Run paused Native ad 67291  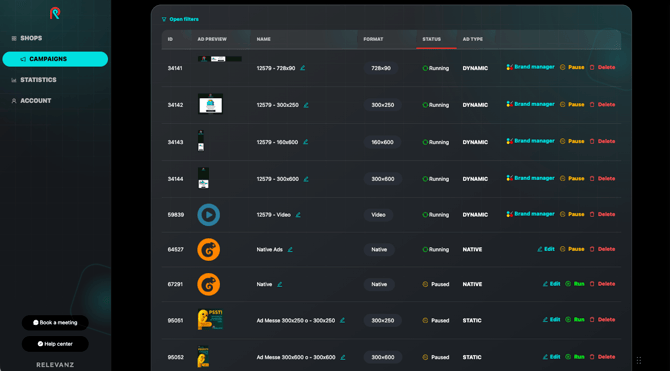point(575,284)
